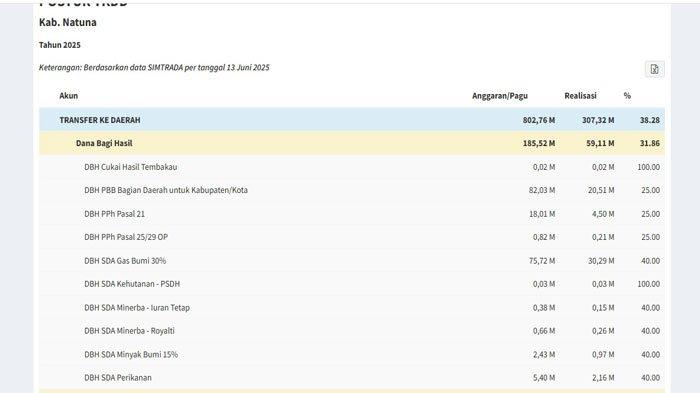Click the Akun column header
The height and width of the screenshot is (393, 700).
68,96
